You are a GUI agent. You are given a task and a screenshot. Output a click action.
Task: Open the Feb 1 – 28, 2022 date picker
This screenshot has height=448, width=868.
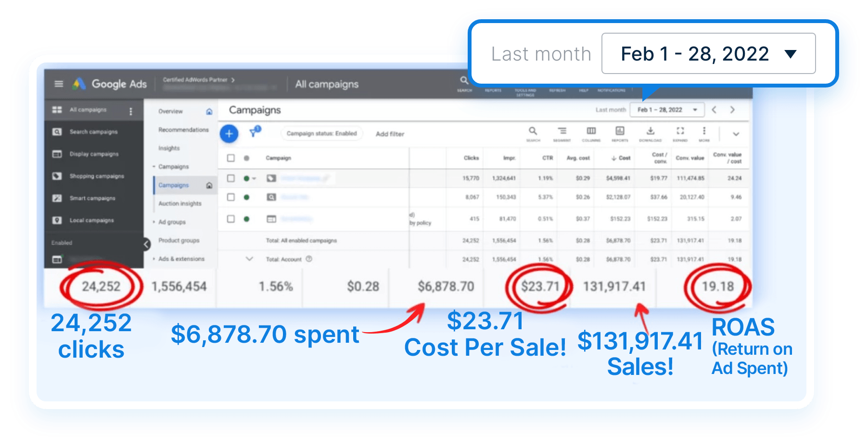(x=667, y=110)
